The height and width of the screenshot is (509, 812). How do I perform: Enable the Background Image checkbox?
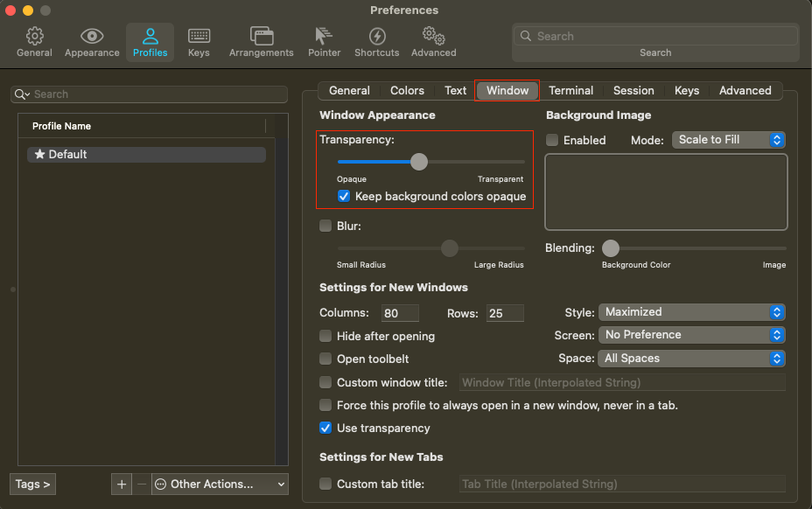[x=552, y=140]
